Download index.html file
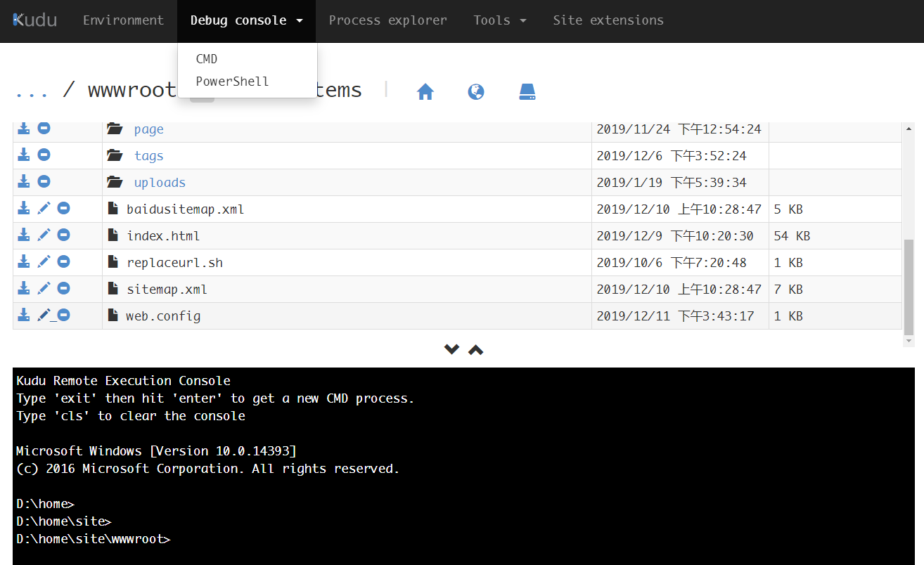The image size is (924, 565). click(x=23, y=235)
